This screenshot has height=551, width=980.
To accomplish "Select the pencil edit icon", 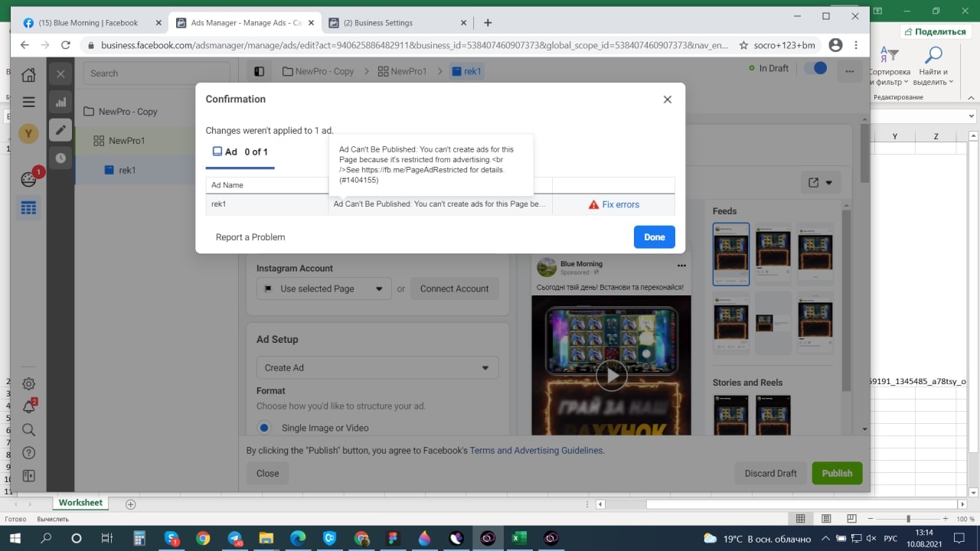I will point(60,129).
